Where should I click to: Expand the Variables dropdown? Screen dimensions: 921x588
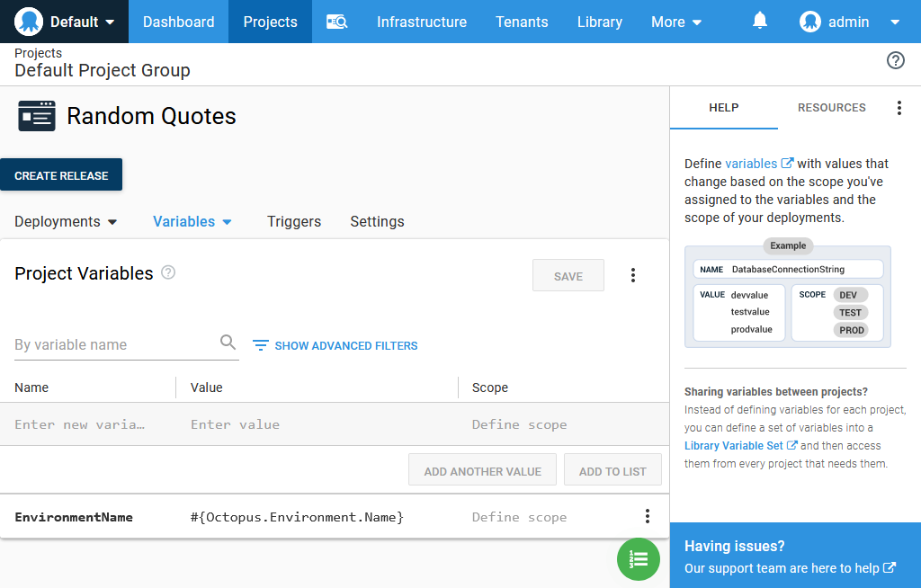click(192, 221)
